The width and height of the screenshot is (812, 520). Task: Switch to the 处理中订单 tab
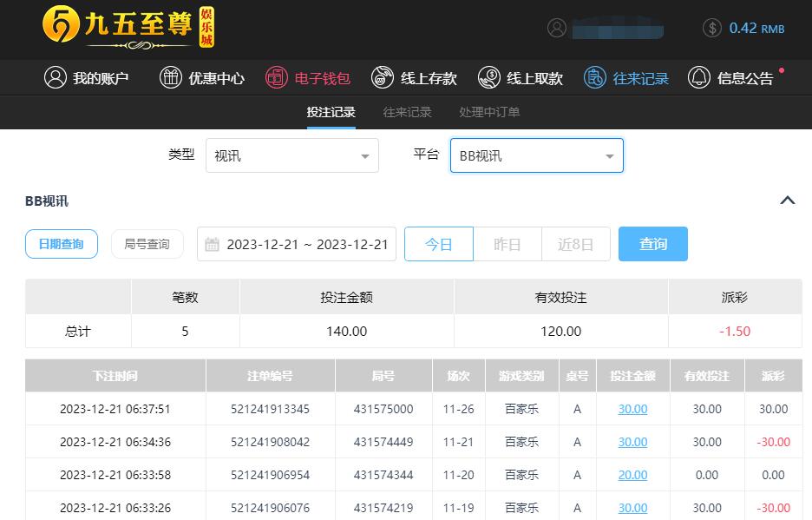coord(489,112)
